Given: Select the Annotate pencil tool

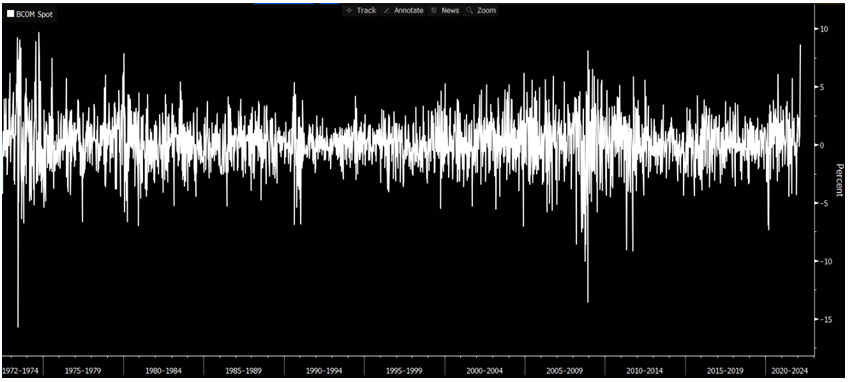Looking at the screenshot, I should click(x=403, y=10).
